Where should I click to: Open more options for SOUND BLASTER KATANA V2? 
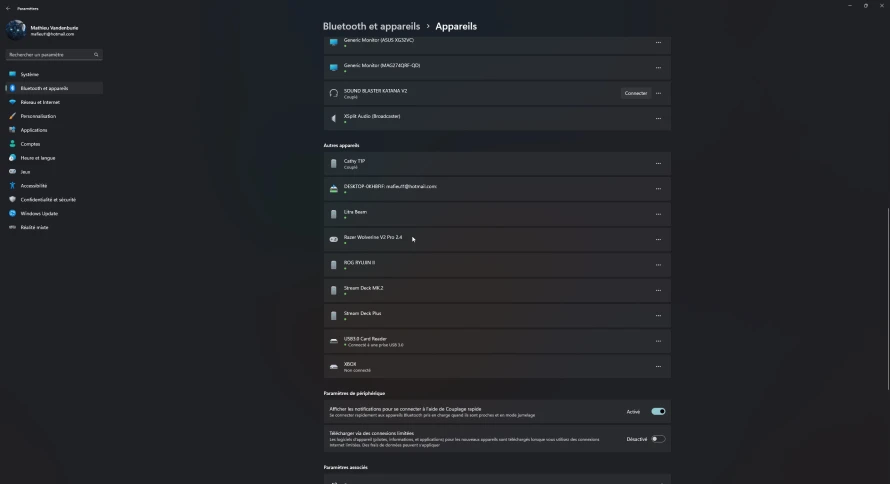pyautogui.click(x=658, y=93)
